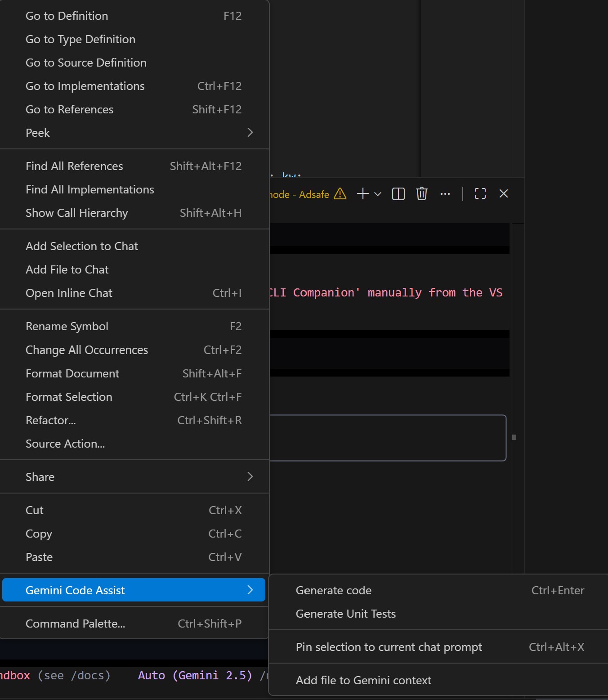The height and width of the screenshot is (700, 608).
Task: Choose Go to Implementations
Action: [x=134, y=86]
